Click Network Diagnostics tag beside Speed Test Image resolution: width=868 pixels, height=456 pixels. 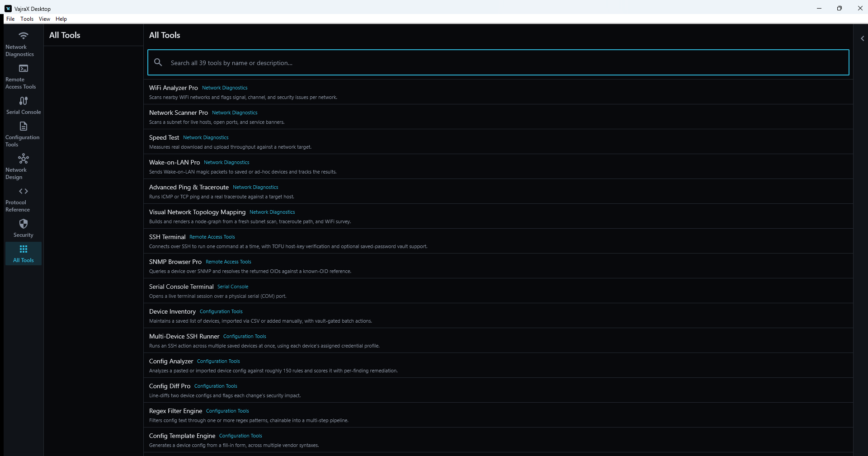tap(206, 137)
